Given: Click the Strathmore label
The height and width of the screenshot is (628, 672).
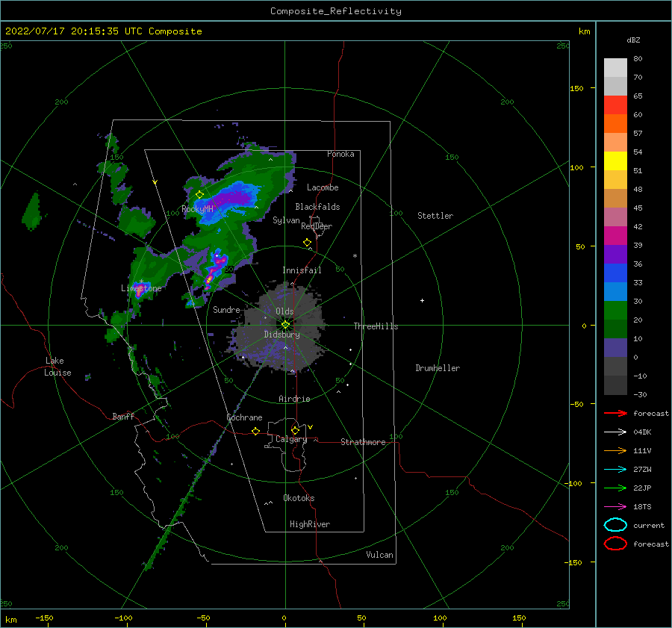Looking at the screenshot, I should [363, 442].
